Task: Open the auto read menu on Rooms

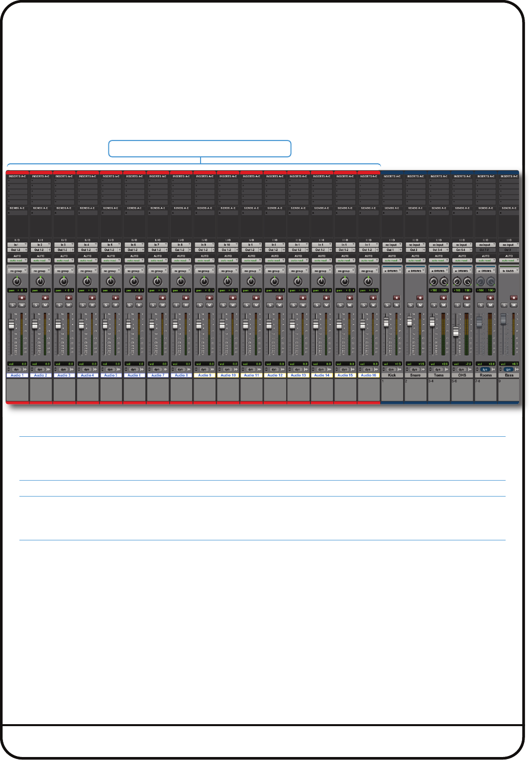Action: [x=485, y=260]
